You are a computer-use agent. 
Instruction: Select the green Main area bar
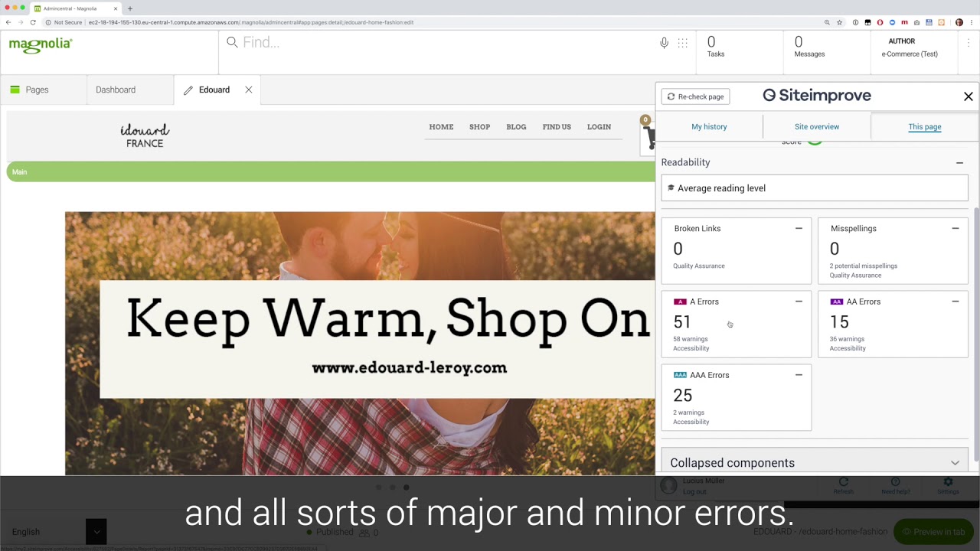coord(331,172)
